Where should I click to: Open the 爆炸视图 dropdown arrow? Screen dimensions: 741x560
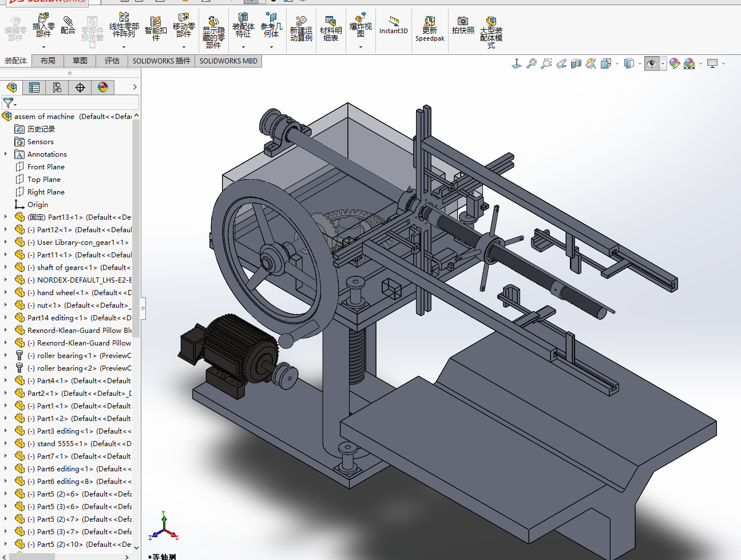(x=360, y=47)
